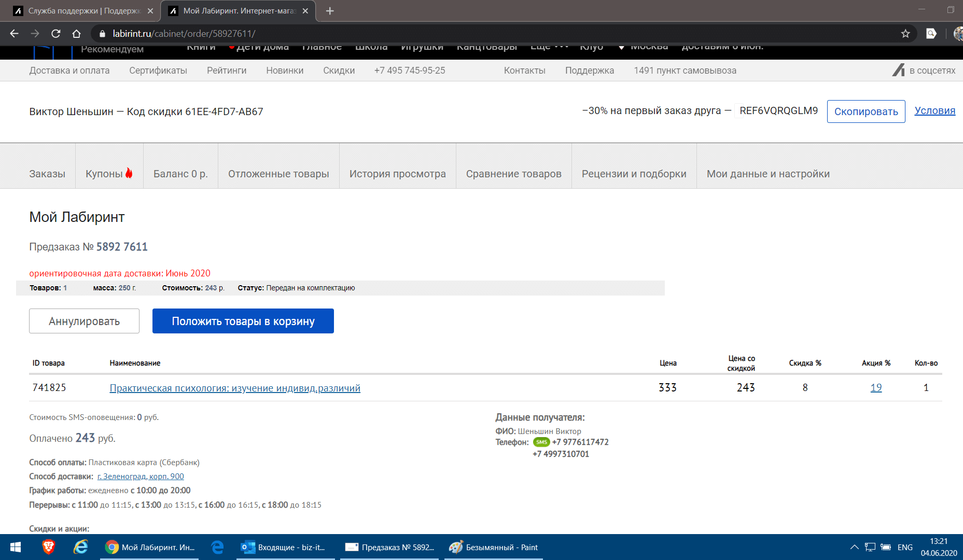Click the phone number +7 495 745-95-25
The image size is (963, 560).
tap(410, 71)
